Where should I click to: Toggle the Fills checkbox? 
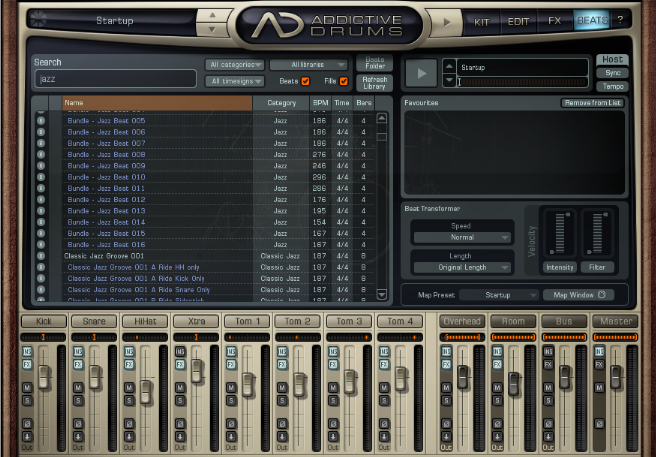point(343,81)
